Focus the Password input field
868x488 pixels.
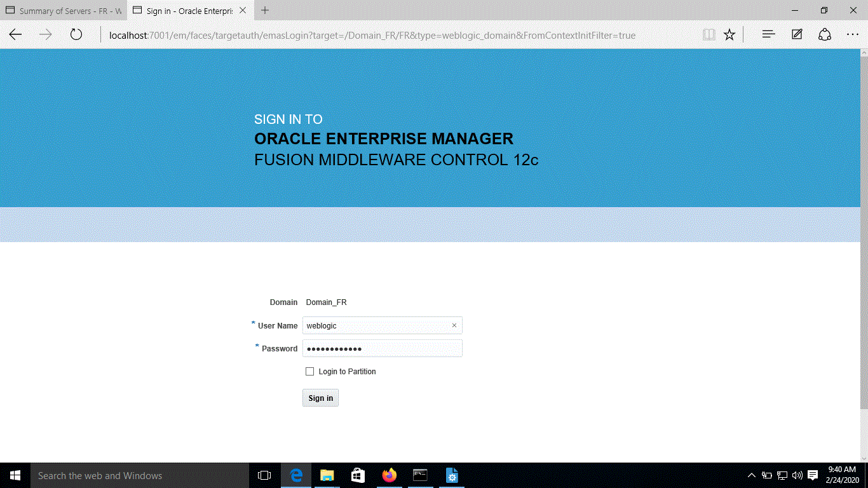[x=381, y=349]
